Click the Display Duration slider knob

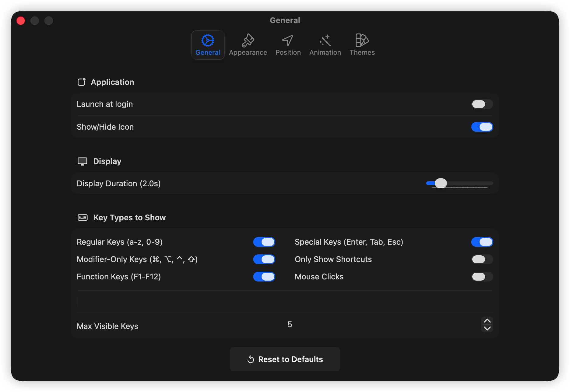click(441, 183)
